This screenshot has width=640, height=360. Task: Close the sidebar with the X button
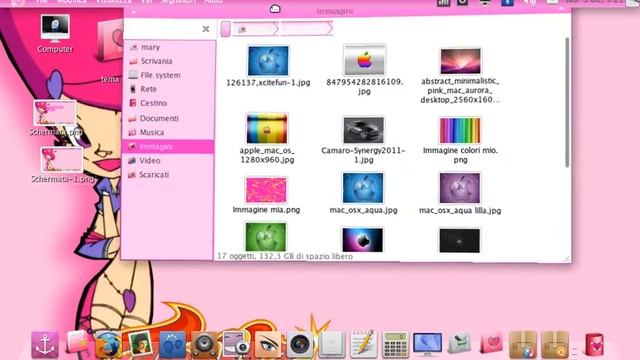(x=206, y=29)
